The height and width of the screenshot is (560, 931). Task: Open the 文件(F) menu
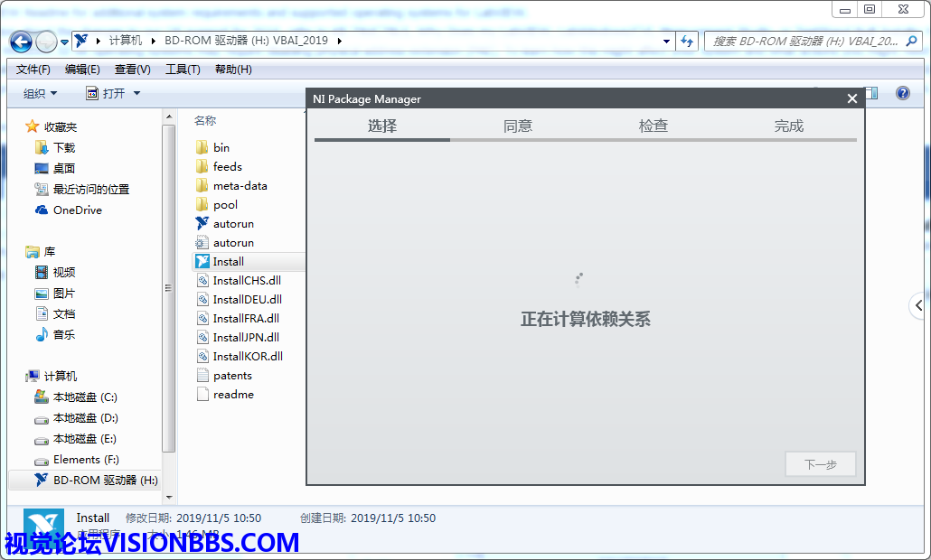(x=33, y=70)
